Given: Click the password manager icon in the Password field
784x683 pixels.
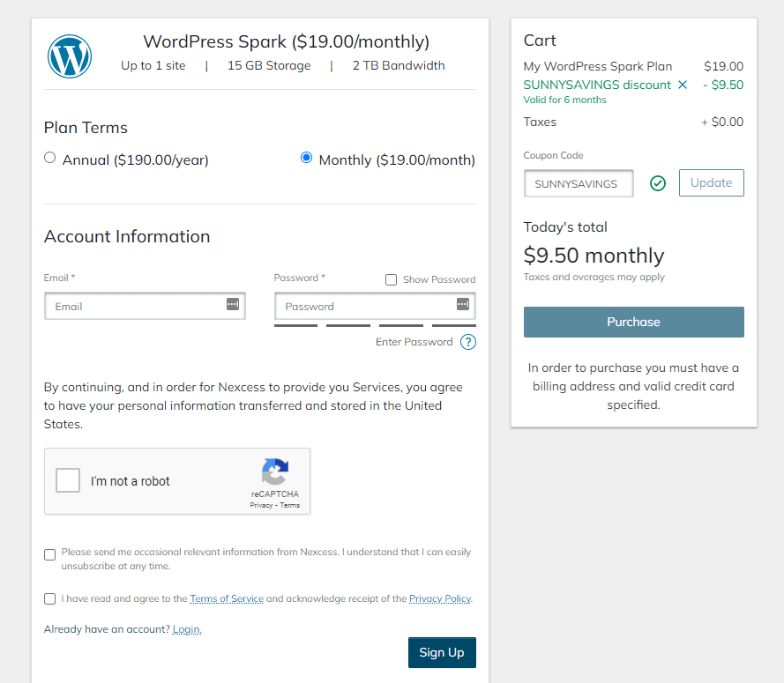Looking at the screenshot, I should pos(463,304).
